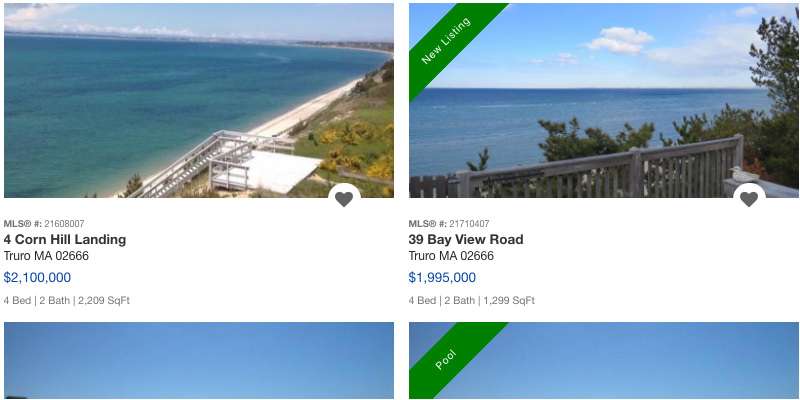Favorite the 4 Corn Hill Landing listing heart
The height and width of the screenshot is (400, 800).
click(344, 199)
